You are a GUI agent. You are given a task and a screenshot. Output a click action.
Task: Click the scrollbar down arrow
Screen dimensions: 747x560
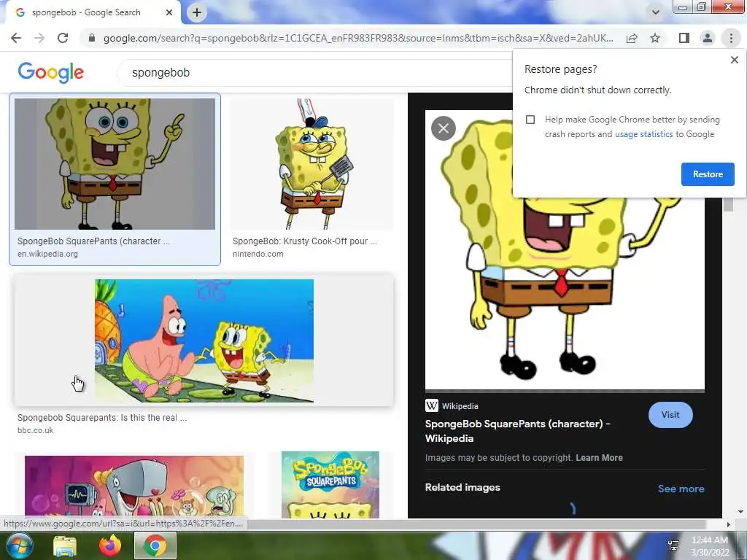[x=740, y=512]
